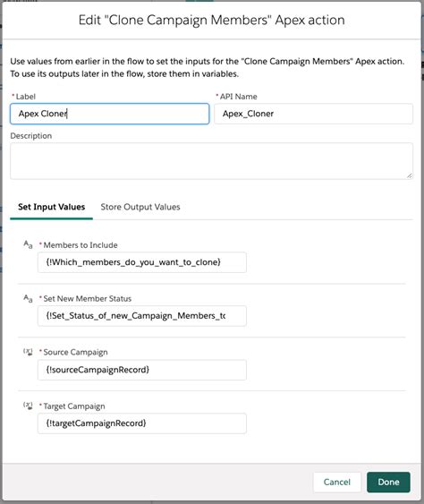Screen dimensions: 424x504
Task: Open the Members to Include resource picker
Action: coord(142,262)
